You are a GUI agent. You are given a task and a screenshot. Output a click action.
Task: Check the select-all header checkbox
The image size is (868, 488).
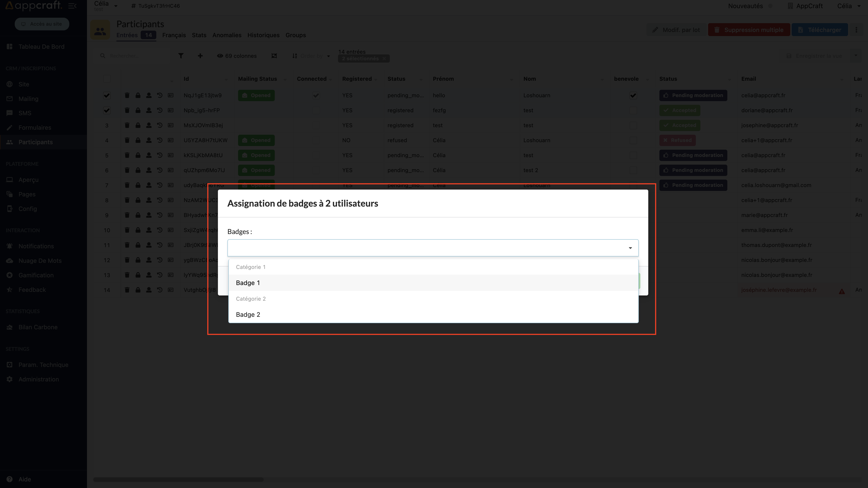point(107,79)
